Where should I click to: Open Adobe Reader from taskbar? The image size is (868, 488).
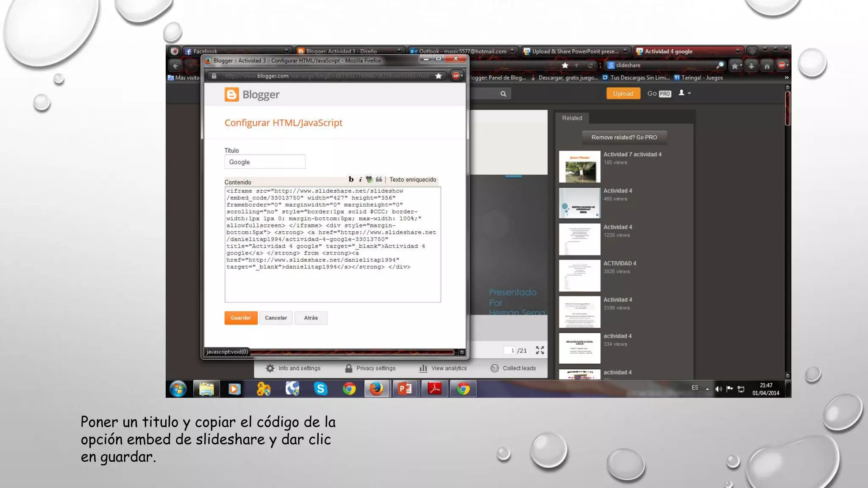click(x=434, y=388)
